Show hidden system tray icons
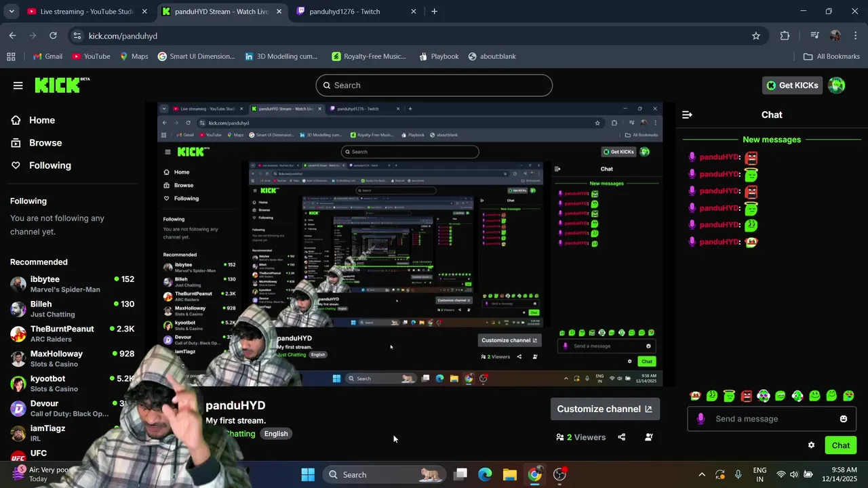The height and width of the screenshot is (488, 868). 702,474
